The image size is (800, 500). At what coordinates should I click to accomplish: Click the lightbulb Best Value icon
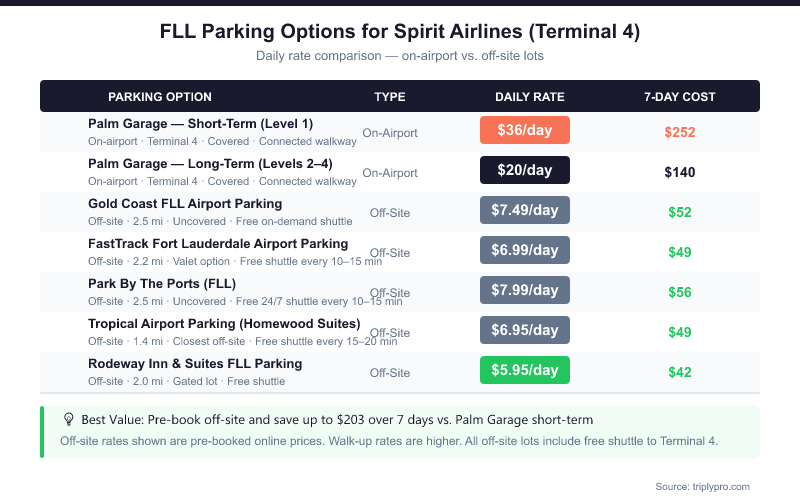(69, 420)
